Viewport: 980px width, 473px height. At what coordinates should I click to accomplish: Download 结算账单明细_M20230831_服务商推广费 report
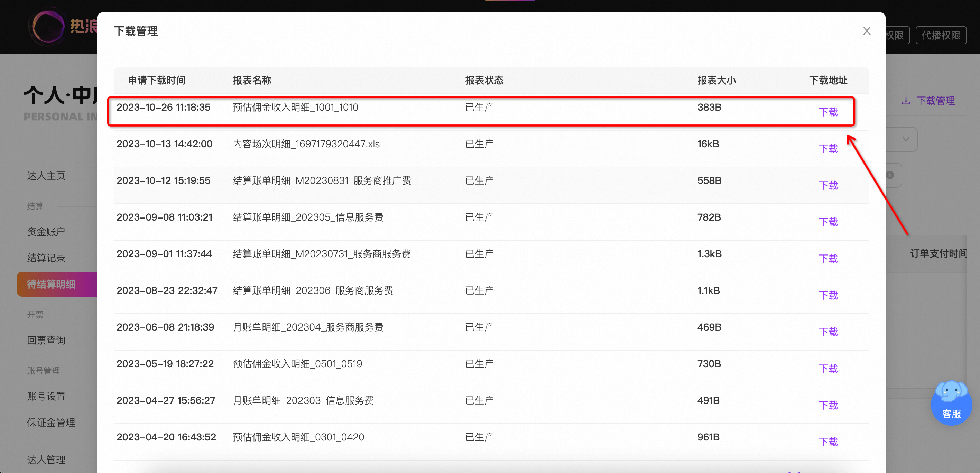point(828,185)
